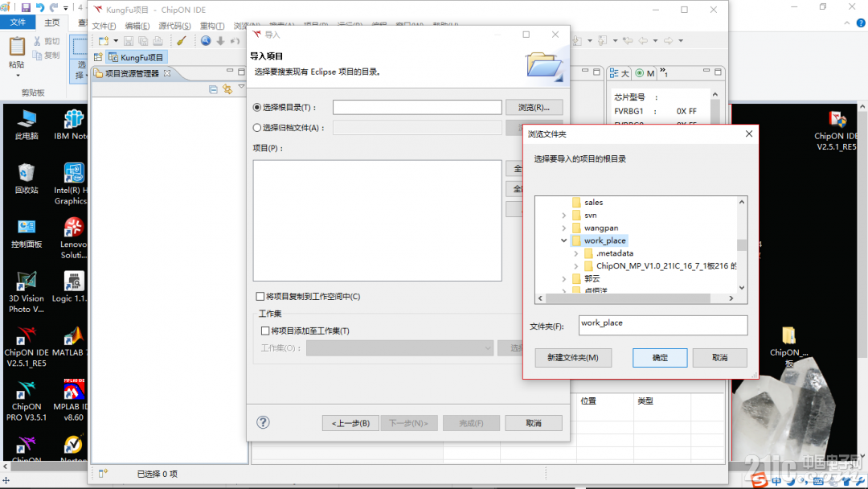The image size is (868, 489).
Task: Click 文件夹(F) input field with work_place
Action: 662,325
